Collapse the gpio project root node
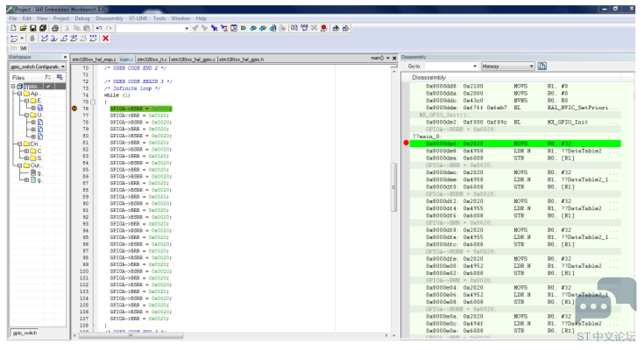644x350 pixels. point(13,86)
